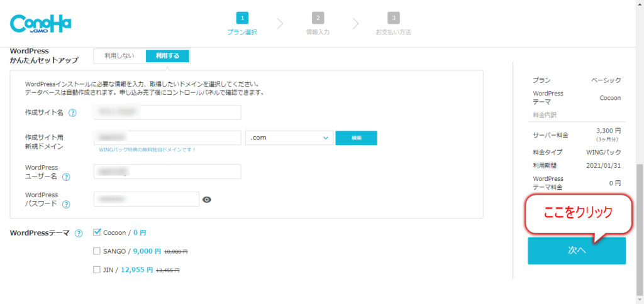644x304 pixels.
Task: Go to step 3 お支払い方法
Action: pos(394,24)
